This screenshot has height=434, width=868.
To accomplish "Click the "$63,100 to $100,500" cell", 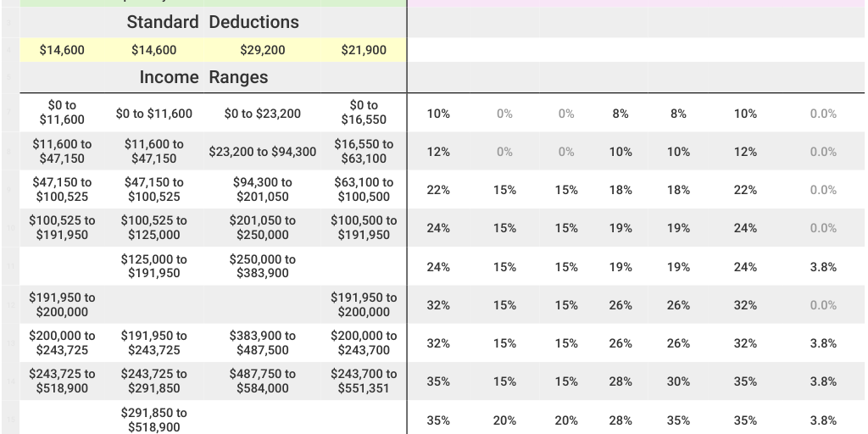I will point(364,189).
